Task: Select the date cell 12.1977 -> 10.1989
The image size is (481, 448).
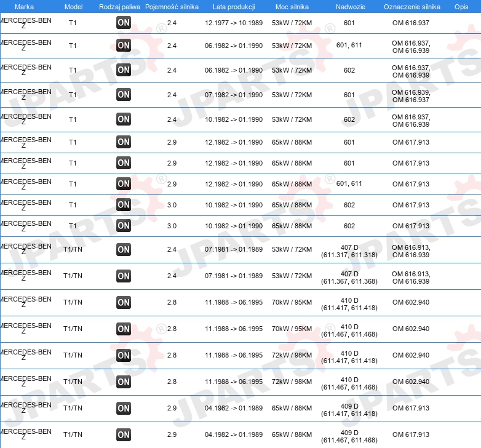Action: (x=234, y=23)
